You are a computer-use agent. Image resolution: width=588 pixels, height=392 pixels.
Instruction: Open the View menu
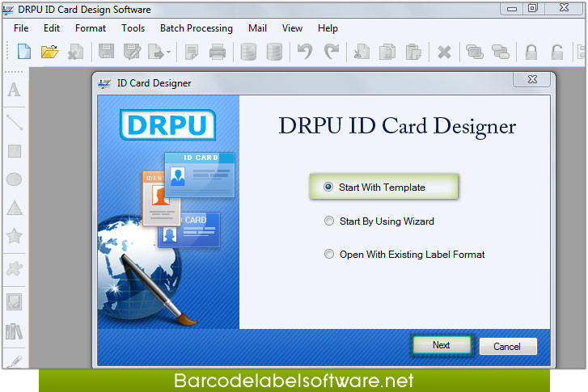coord(292,28)
